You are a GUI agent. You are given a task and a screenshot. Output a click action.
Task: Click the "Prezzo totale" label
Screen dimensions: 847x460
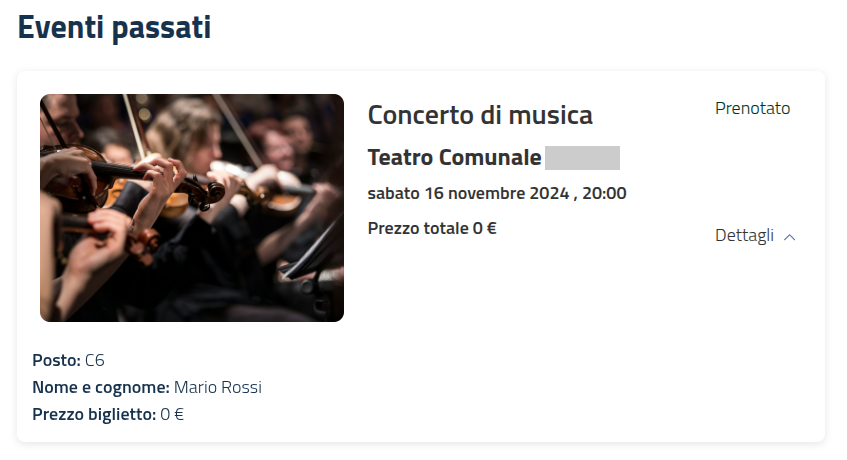(418, 228)
